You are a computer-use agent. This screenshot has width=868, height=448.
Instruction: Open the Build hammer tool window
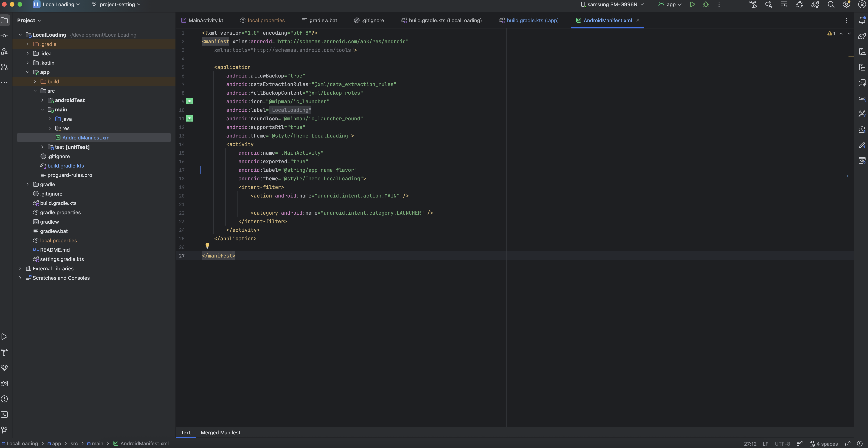pyautogui.click(x=4, y=352)
